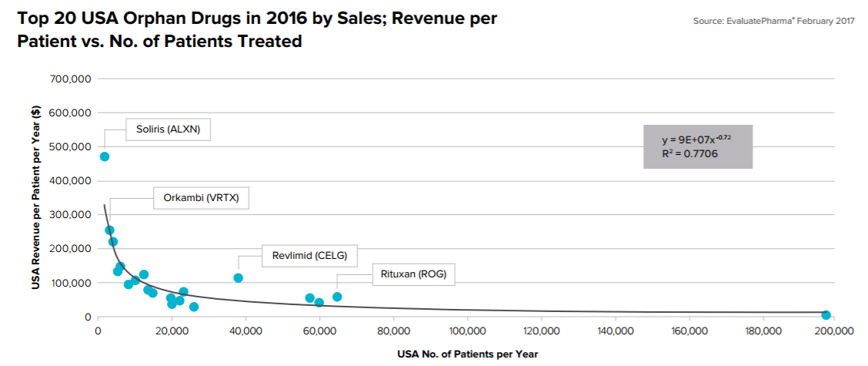Click the 180,000 label on the horizontal axis
This screenshot has height=366, width=868.
point(763,331)
